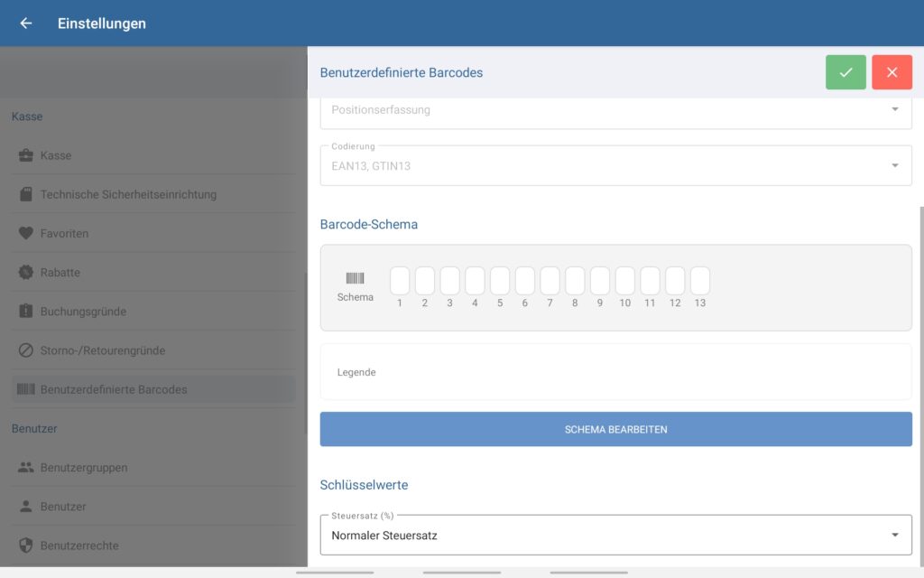Open Technische Sicherheitseinrichtung settings
Viewport: 924px width, 578px height.
click(128, 194)
